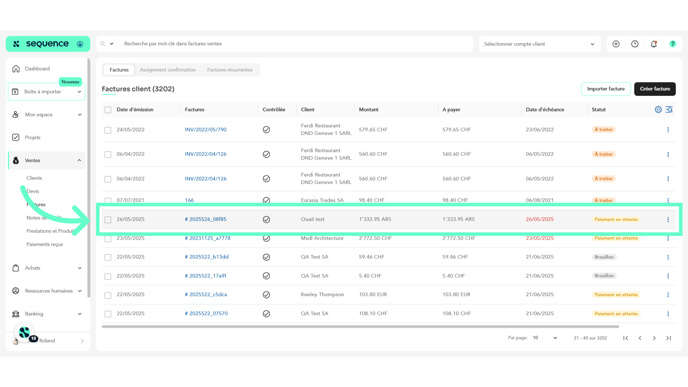This screenshot has height=387, width=688.
Task: Open actions menu for Keeley Thompson row
Action: pos(668,295)
